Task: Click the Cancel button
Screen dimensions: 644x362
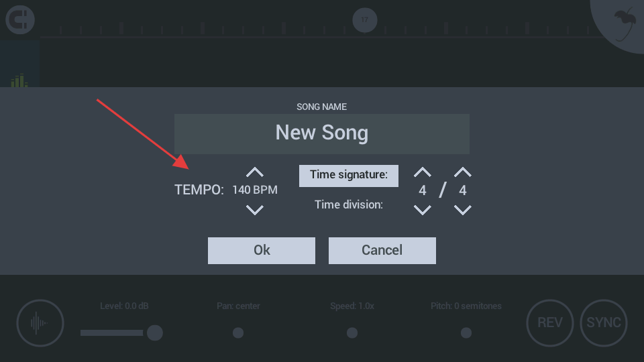Action: click(x=382, y=250)
